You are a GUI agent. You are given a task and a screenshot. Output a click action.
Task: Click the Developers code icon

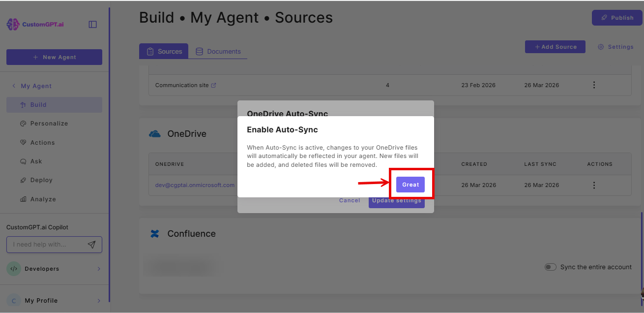click(x=14, y=269)
